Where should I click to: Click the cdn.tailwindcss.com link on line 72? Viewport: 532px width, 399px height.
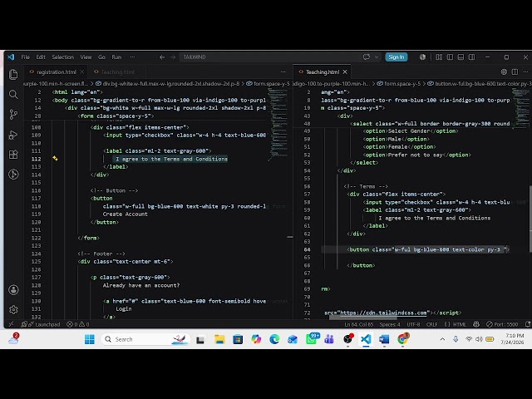click(x=383, y=313)
